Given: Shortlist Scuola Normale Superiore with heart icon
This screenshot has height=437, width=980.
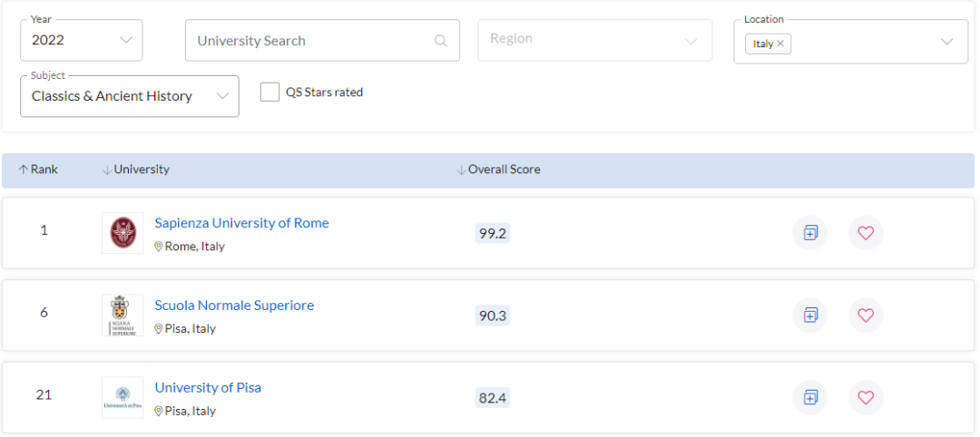Looking at the screenshot, I should pos(866,316).
